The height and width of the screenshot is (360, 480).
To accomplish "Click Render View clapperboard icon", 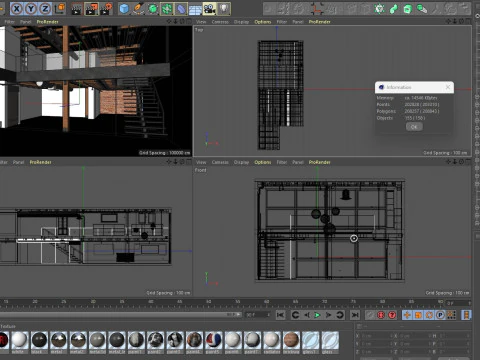I will 77,9.
